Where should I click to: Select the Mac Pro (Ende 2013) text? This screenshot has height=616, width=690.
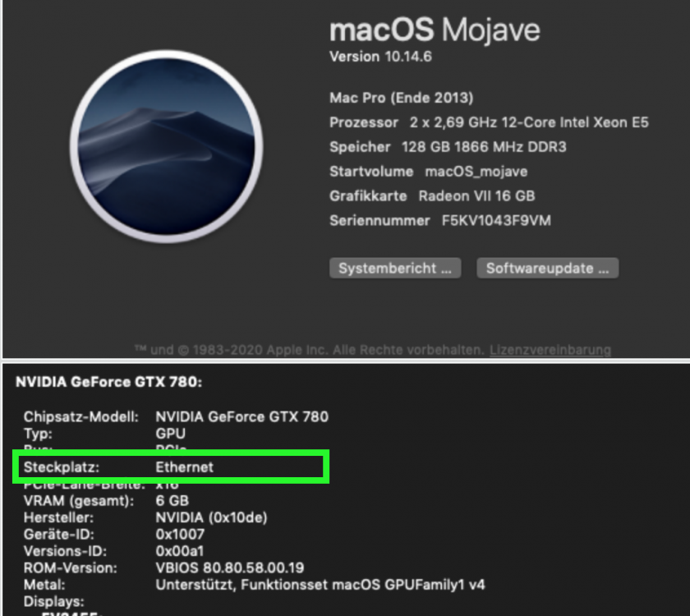pyautogui.click(x=402, y=98)
